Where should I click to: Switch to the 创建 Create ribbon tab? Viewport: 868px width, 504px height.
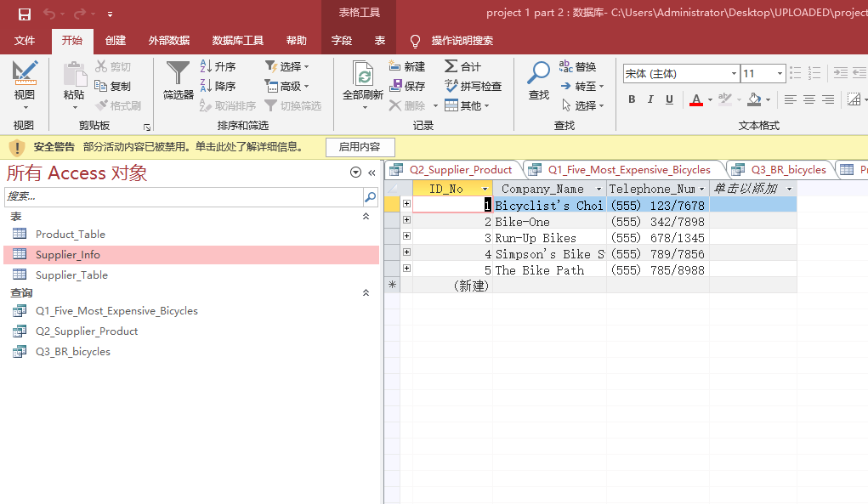coord(116,41)
